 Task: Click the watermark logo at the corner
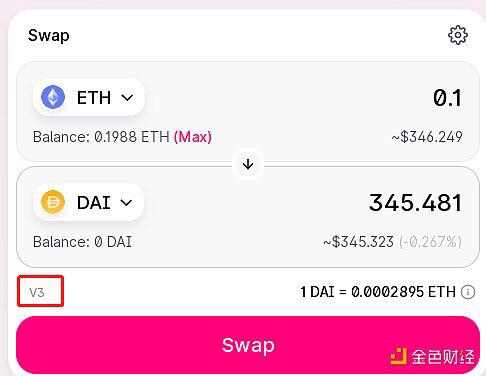point(432,356)
